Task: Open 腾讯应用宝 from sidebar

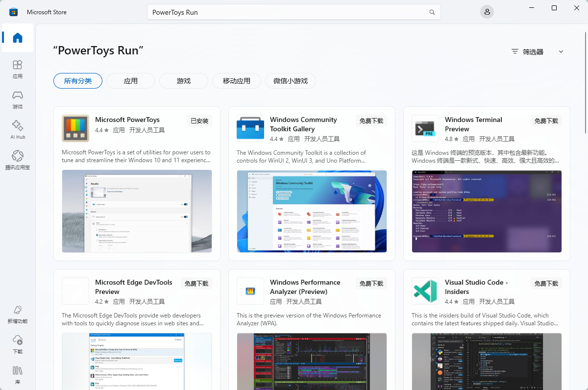Action: (18, 160)
